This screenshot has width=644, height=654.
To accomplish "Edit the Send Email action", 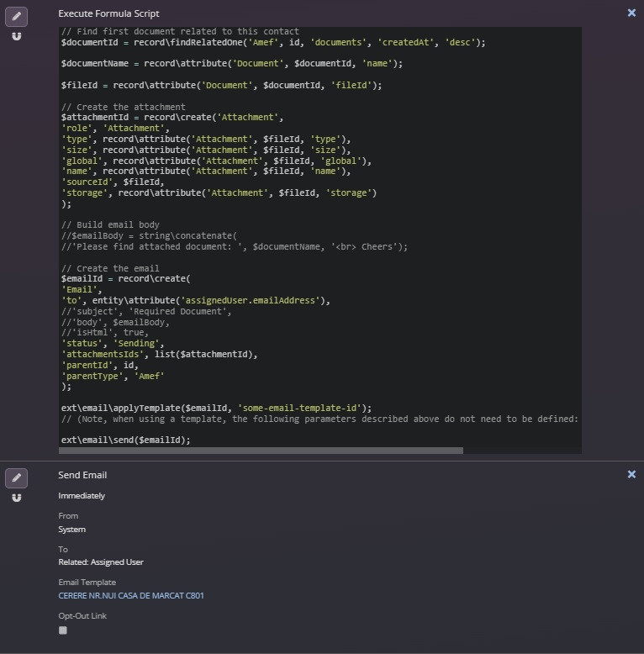I will 16,477.
